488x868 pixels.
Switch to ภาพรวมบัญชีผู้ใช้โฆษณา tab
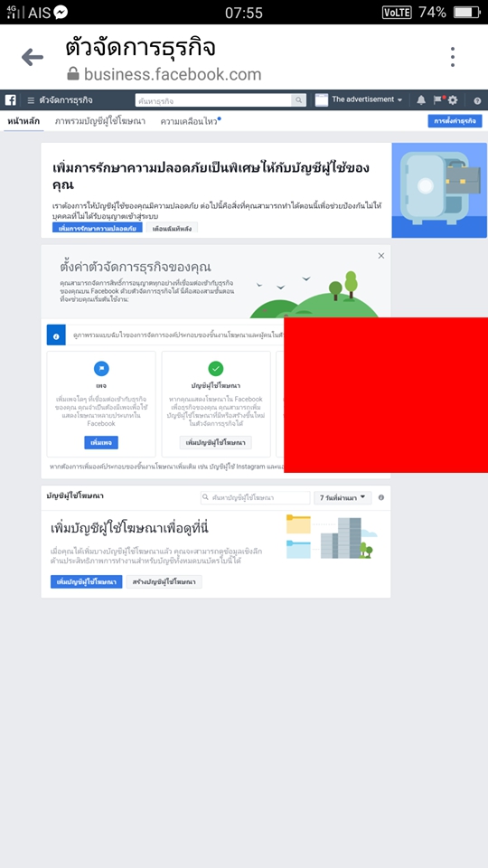tap(100, 121)
